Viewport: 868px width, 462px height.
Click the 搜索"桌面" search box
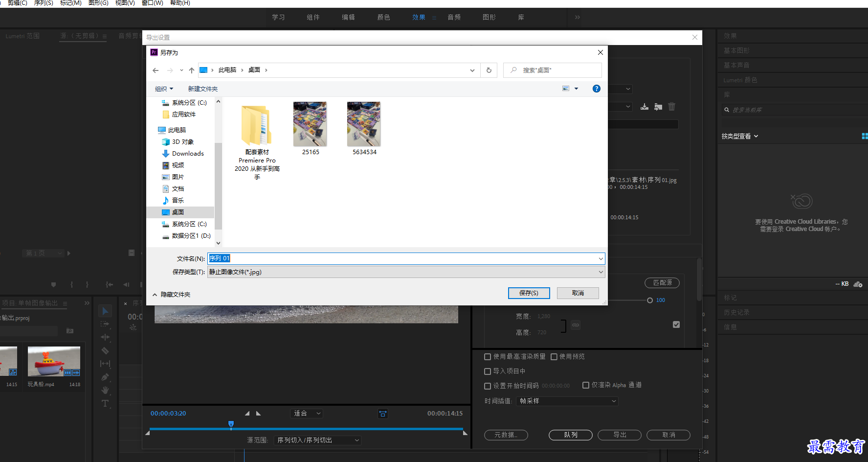coord(553,70)
